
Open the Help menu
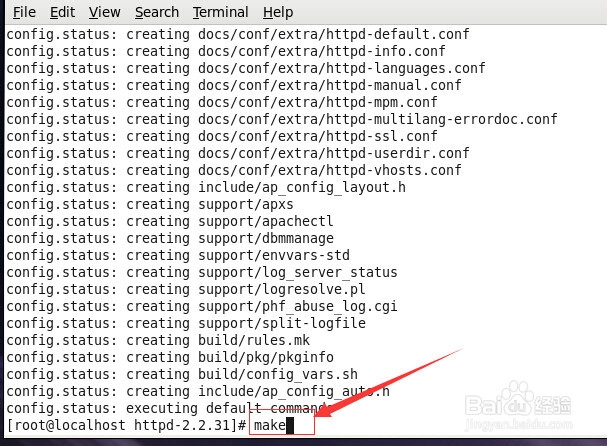(278, 12)
